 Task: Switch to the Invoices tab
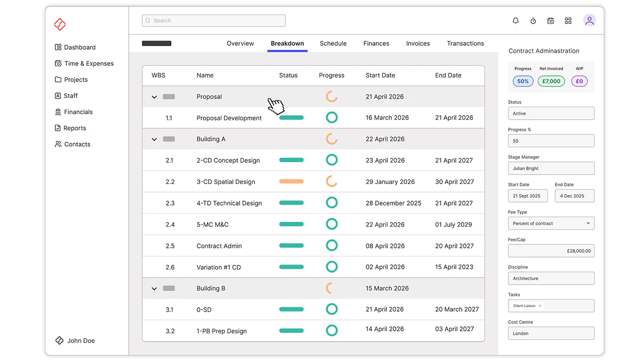[x=418, y=43]
